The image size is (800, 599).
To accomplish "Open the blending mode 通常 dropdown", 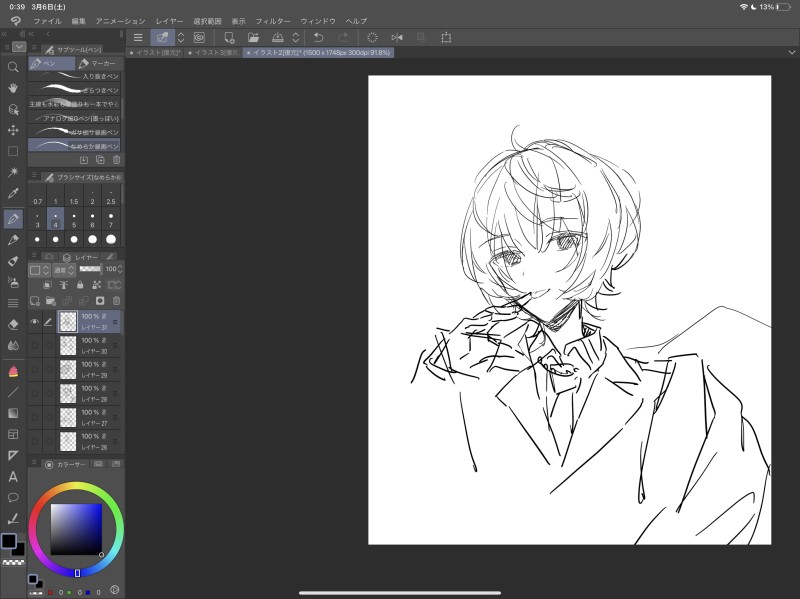I will [64, 270].
